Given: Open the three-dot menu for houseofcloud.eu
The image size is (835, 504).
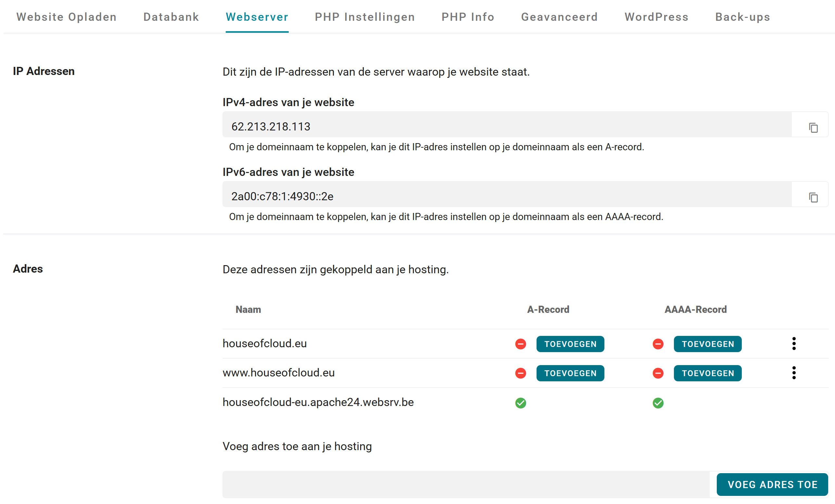Looking at the screenshot, I should tap(794, 343).
